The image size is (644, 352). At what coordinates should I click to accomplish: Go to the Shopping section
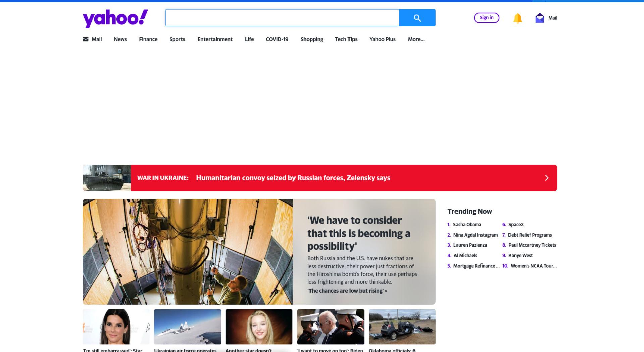tap(312, 39)
